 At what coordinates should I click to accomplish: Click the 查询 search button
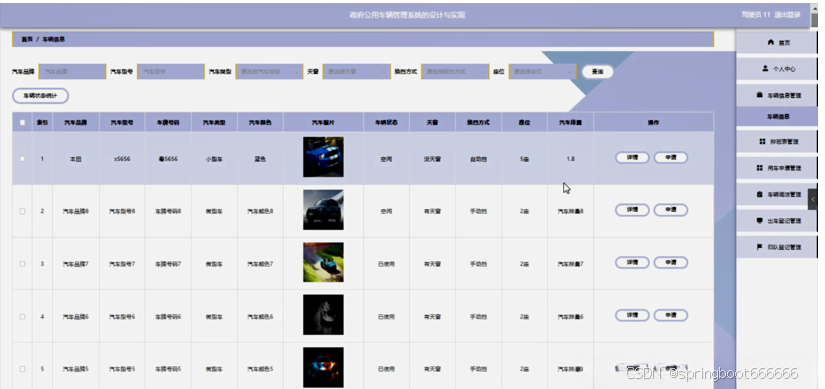click(597, 72)
